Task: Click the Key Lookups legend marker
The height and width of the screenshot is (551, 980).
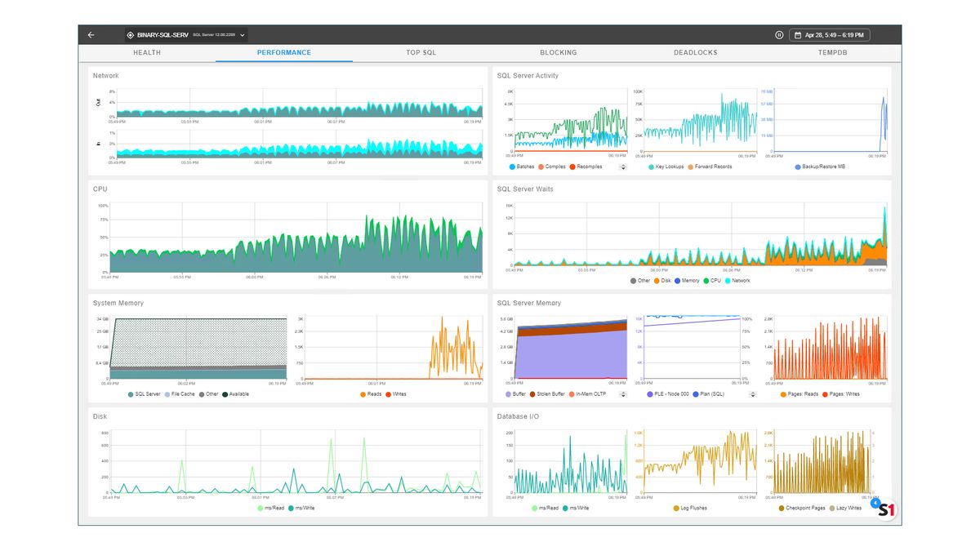Action: tap(651, 167)
